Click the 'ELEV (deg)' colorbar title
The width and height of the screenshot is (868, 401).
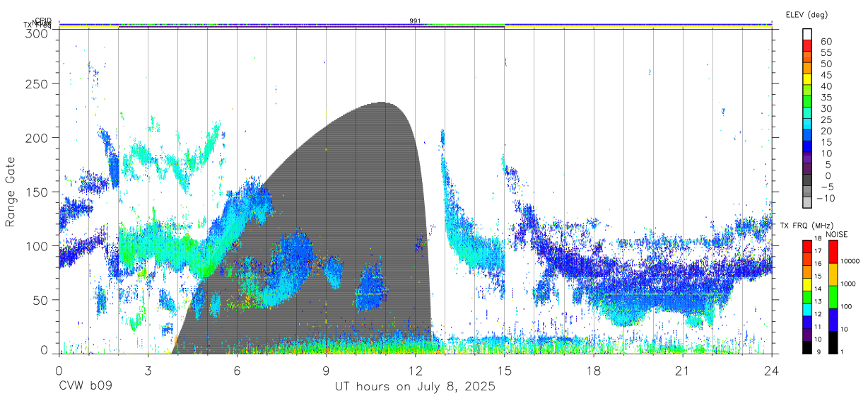(x=807, y=14)
